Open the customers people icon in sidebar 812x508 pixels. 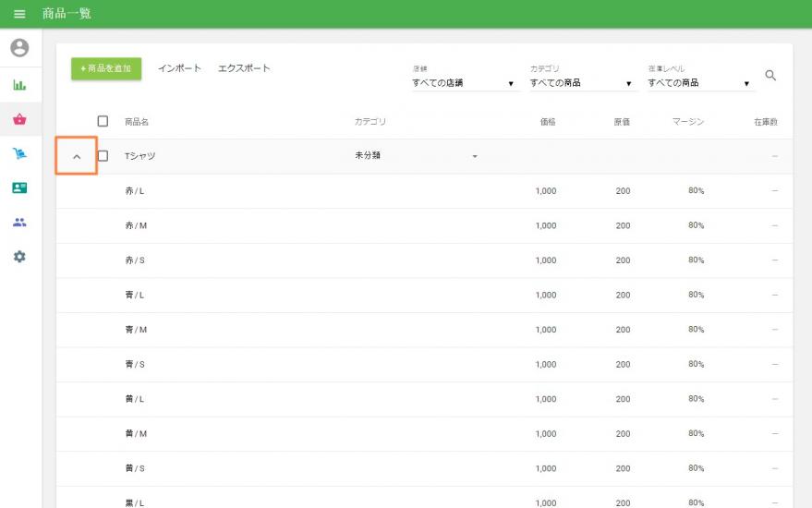point(19,223)
